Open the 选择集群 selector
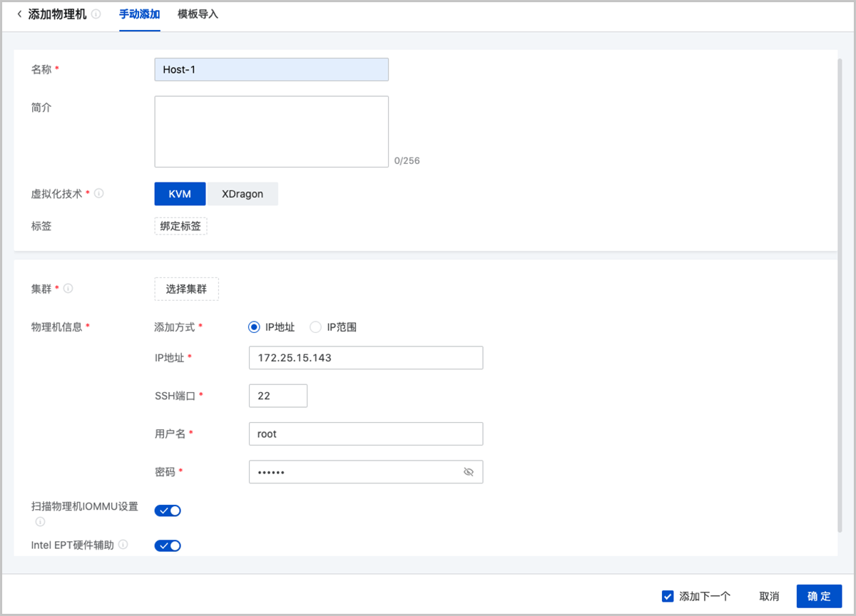856x616 pixels. pyautogui.click(x=186, y=289)
